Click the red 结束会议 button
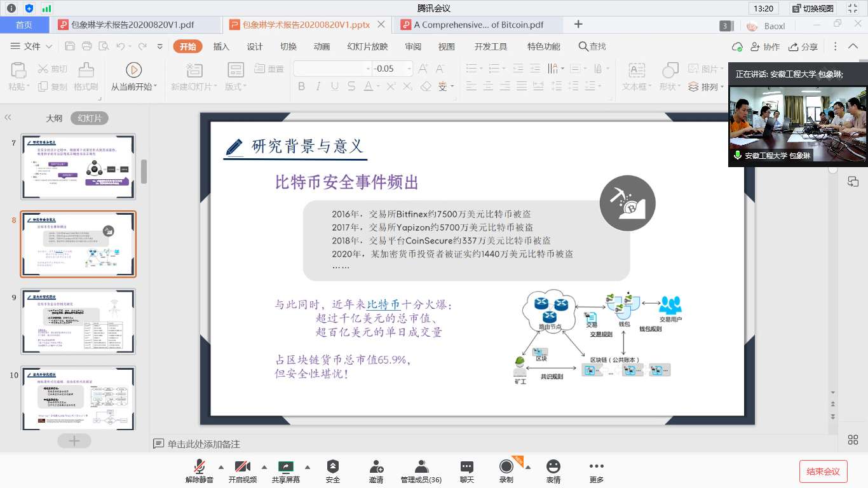The height and width of the screenshot is (488, 868). point(823,471)
